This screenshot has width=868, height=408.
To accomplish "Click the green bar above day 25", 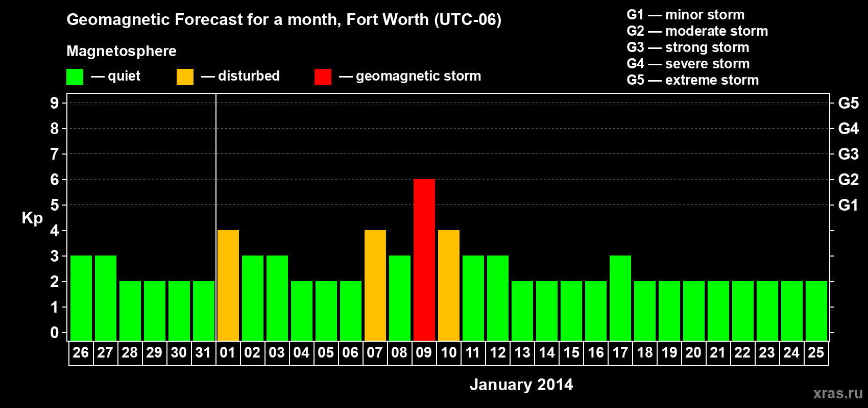I will coord(816,311).
